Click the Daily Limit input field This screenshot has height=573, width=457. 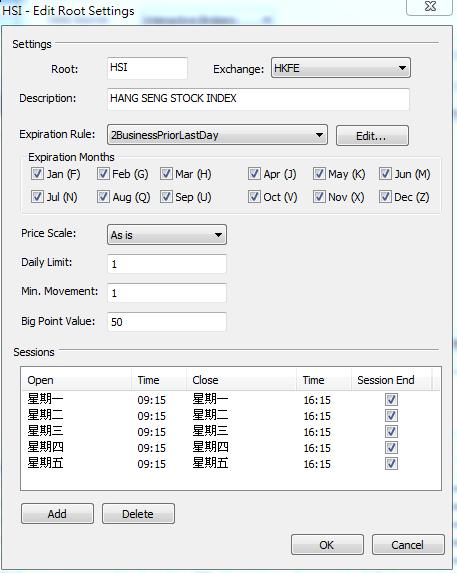click(167, 264)
